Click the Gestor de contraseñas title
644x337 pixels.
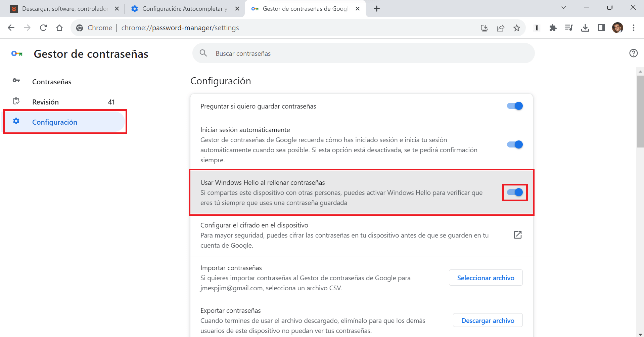[91, 54]
